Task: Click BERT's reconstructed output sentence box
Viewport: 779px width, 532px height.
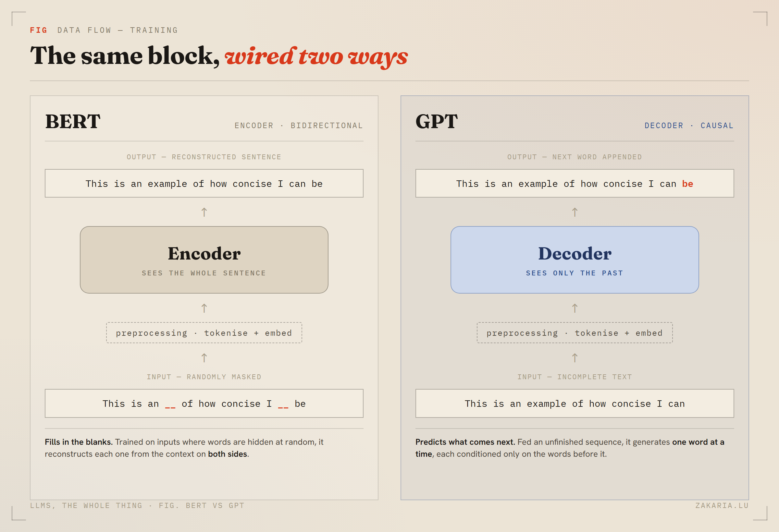Action: pos(204,183)
